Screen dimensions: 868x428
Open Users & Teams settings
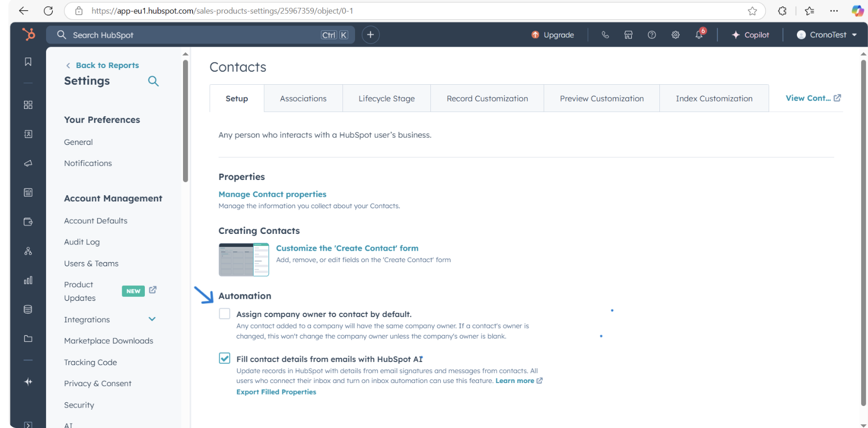point(91,263)
